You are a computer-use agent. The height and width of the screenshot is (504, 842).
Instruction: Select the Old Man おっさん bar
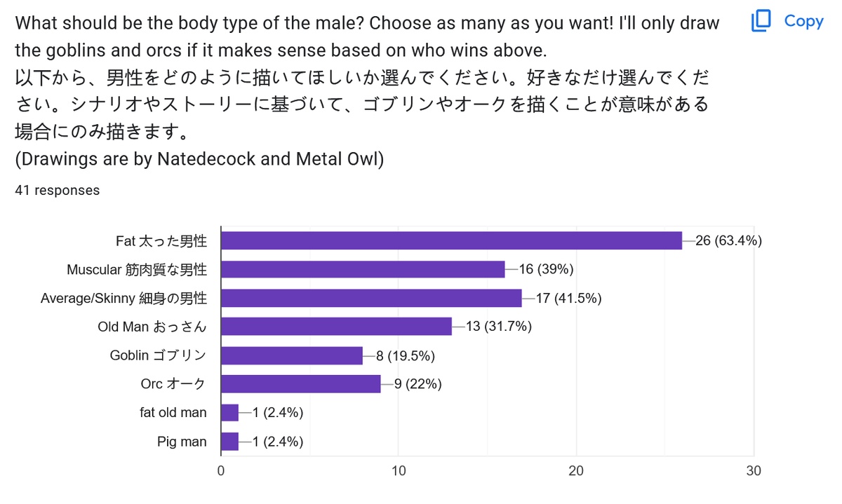pyautogui.click(x=336, y=327)
